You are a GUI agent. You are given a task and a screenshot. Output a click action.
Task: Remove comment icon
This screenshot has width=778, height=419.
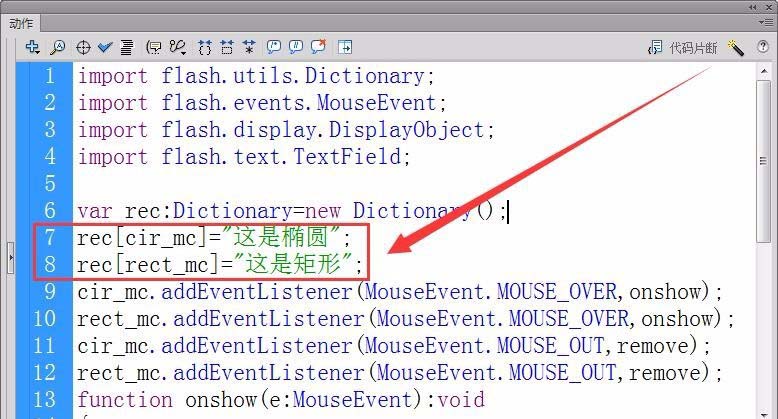pyautogui.click(x=318, y=47)
